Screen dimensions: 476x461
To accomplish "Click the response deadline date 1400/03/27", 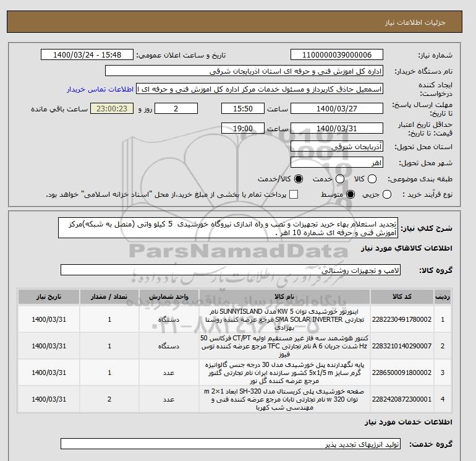I will tap(337, 108).
